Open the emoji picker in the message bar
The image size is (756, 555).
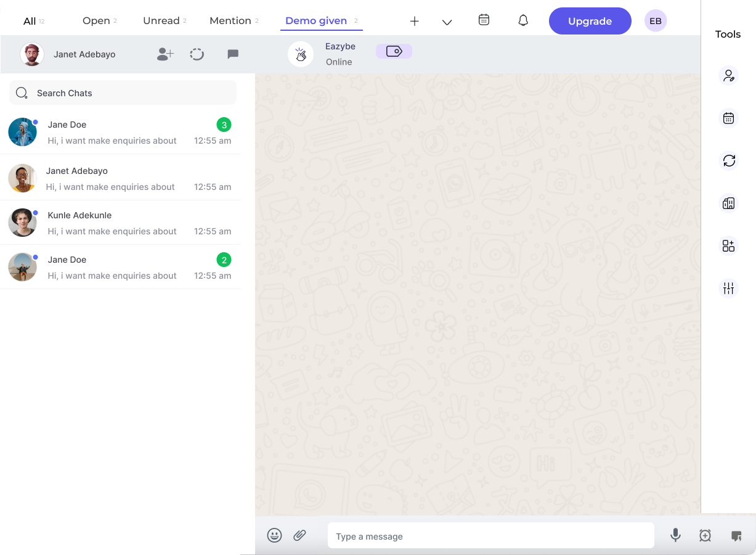click(x=275, y=535)
